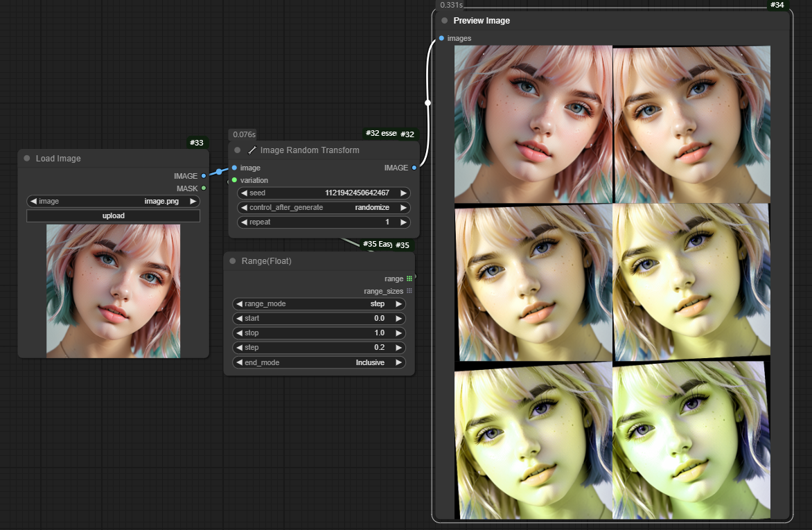Click the magic wand icon on Image Random Transform

click(x=252, y=150)
